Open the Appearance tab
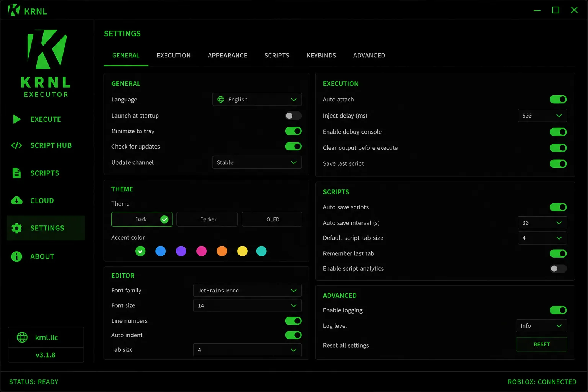The width and height of the screenshot is (588, 392). pyautogui.click(x=227, y=56)
